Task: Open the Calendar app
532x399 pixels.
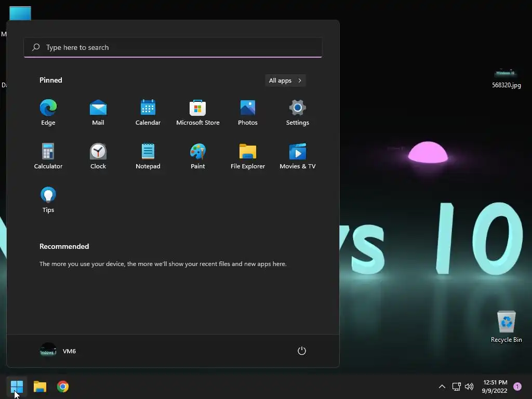Action: click(148, 113)
